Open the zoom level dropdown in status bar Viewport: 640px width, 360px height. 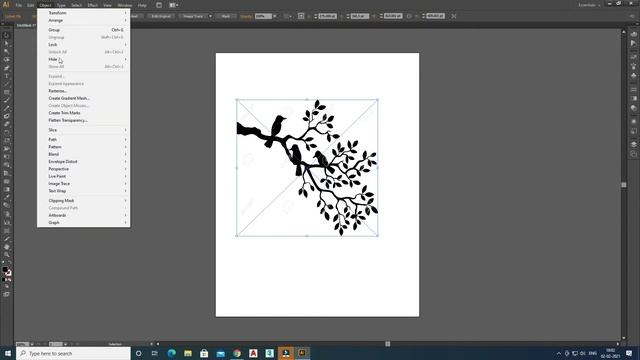pyautogui.click(x=32, y=344)
